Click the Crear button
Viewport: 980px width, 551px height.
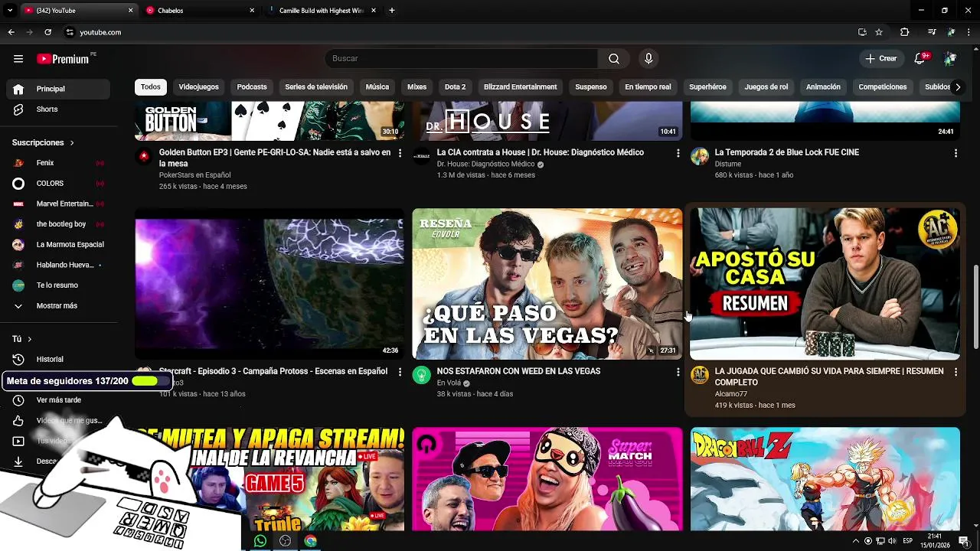click(x=880, y=59)
